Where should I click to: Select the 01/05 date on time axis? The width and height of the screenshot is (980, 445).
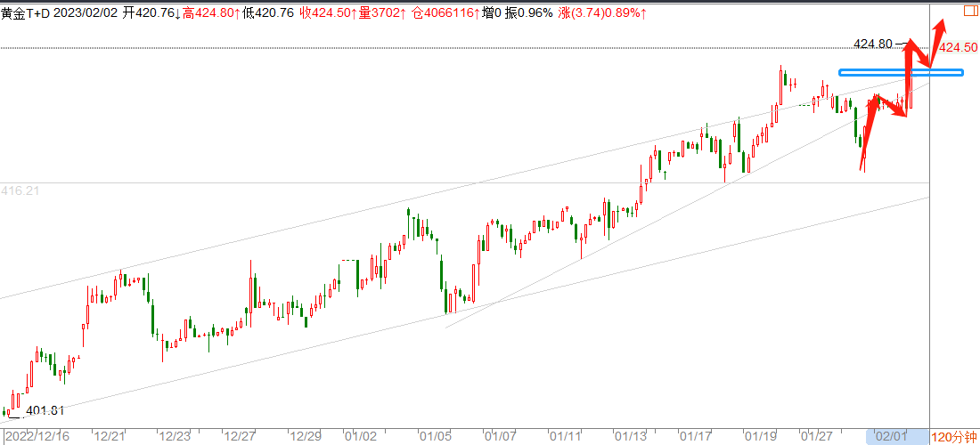coord(436,437)
